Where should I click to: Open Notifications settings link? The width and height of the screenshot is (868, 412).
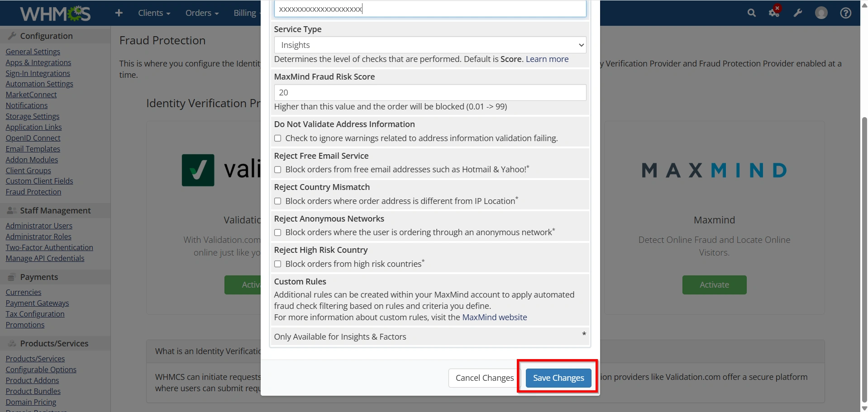(27, 105)
